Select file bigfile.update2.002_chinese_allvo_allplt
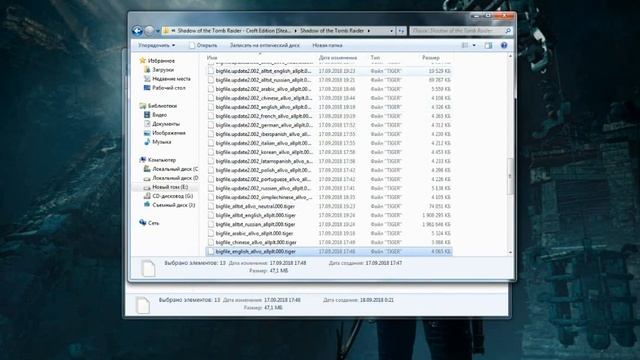This screenshot has height=360, width=640. click(329, 98)
